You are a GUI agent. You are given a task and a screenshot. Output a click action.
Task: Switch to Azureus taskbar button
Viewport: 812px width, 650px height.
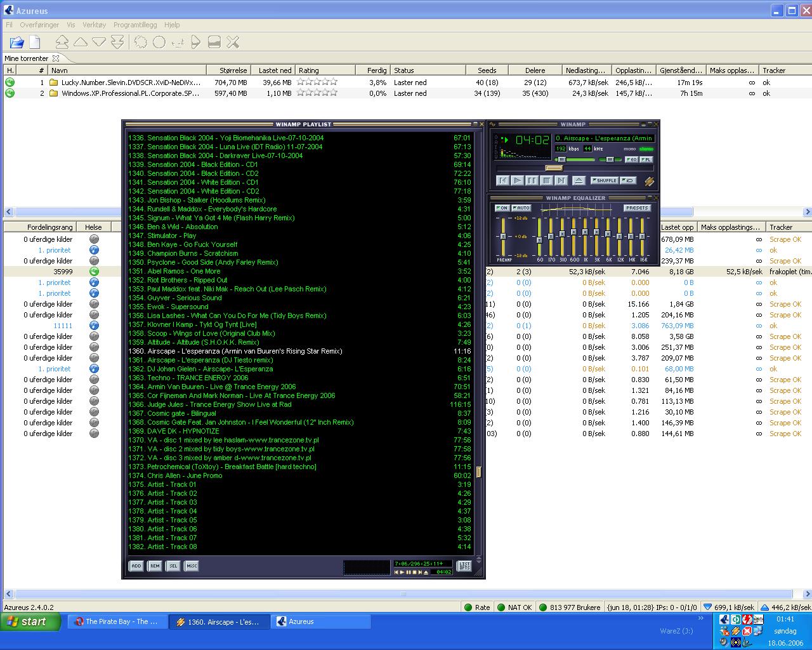tap(320, 622)
